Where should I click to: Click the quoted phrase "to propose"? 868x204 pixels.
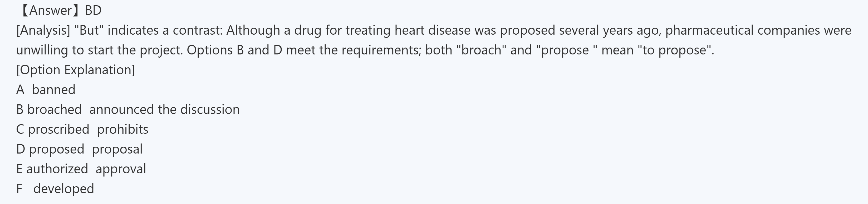point(675,50)
